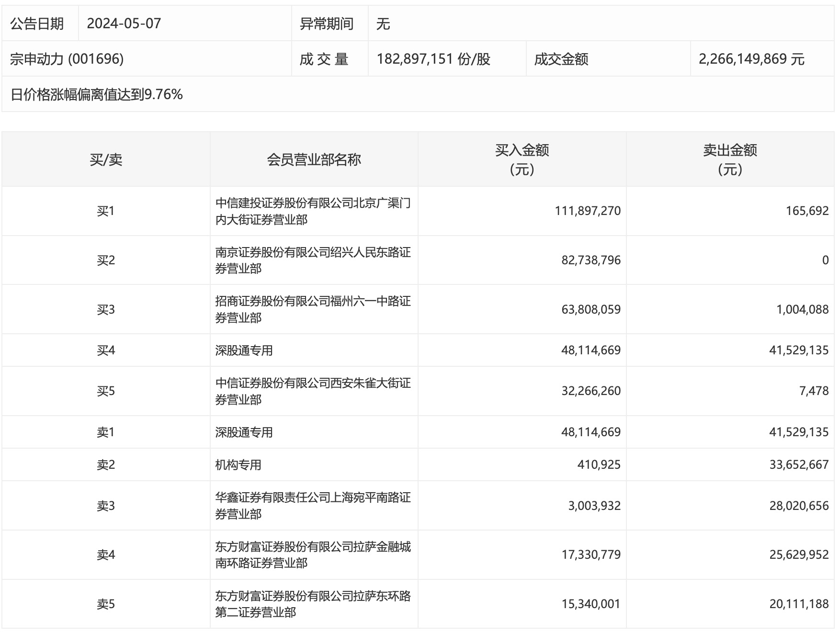
Task: Click 深股通专用 in the 卖1 row
Action: click(244, 432)
